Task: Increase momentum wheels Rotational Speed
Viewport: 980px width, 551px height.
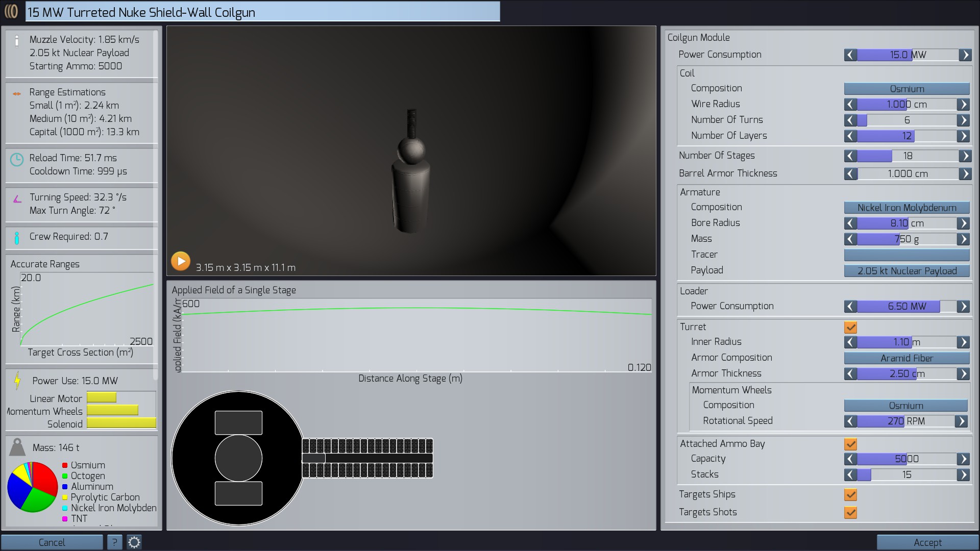Action: click(961, 421)
